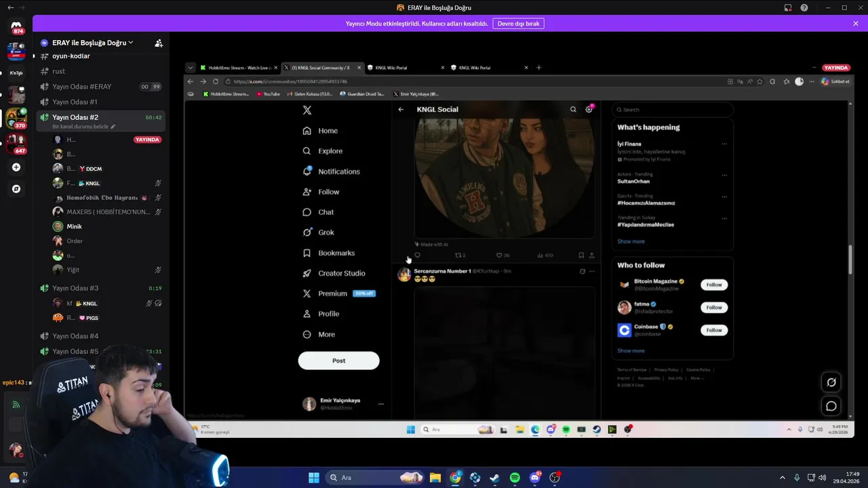868x488 pixels.
Task: Open Emir Yalçınkaya account options dots
Action: pyautogui.click(x=381, y=404)
